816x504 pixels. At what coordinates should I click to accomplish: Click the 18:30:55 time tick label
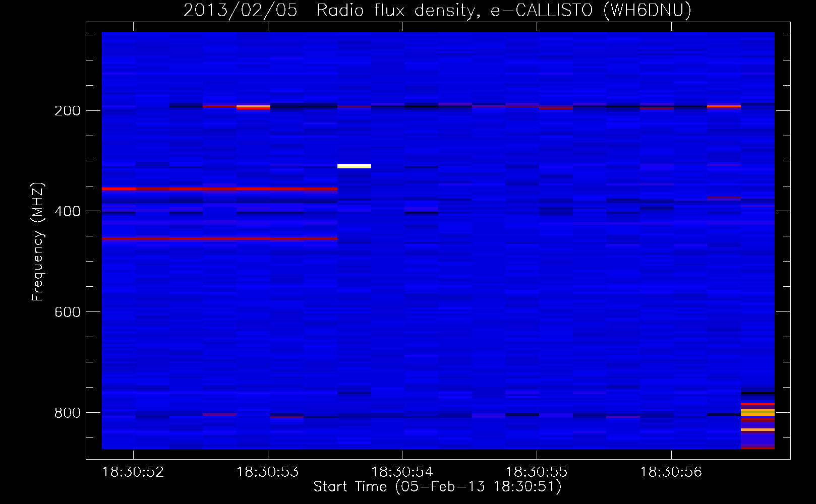pos(537,472)
